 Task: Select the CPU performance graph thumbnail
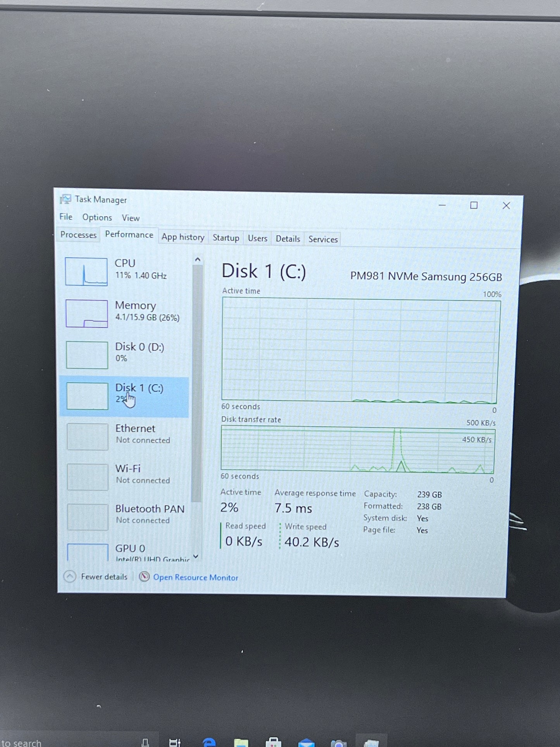coord(86,272)
